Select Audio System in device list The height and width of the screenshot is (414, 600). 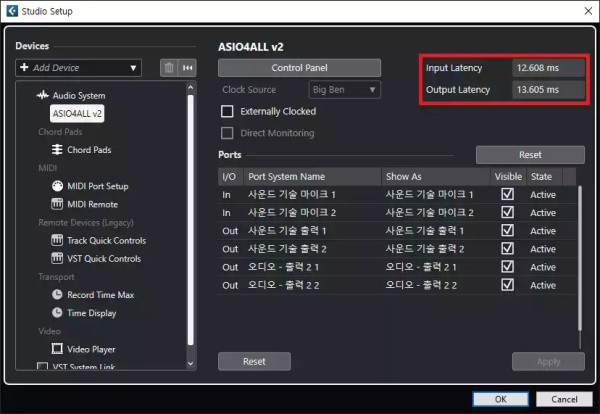pos(79,96)
